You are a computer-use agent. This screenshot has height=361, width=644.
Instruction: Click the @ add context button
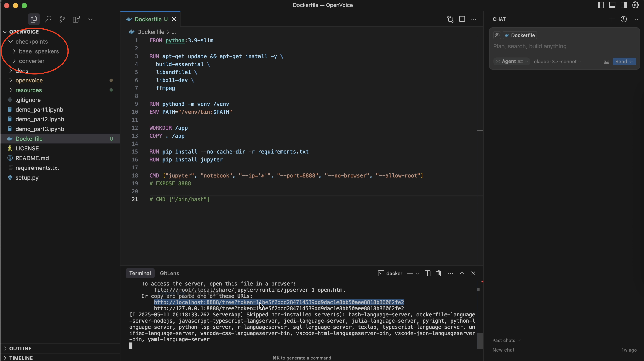(x=497, y=35)
